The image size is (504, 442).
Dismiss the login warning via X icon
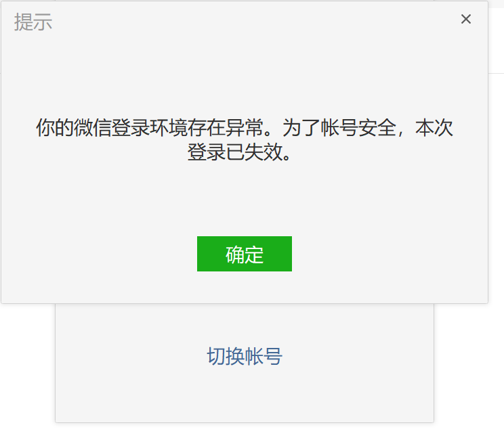coord(466,19)
